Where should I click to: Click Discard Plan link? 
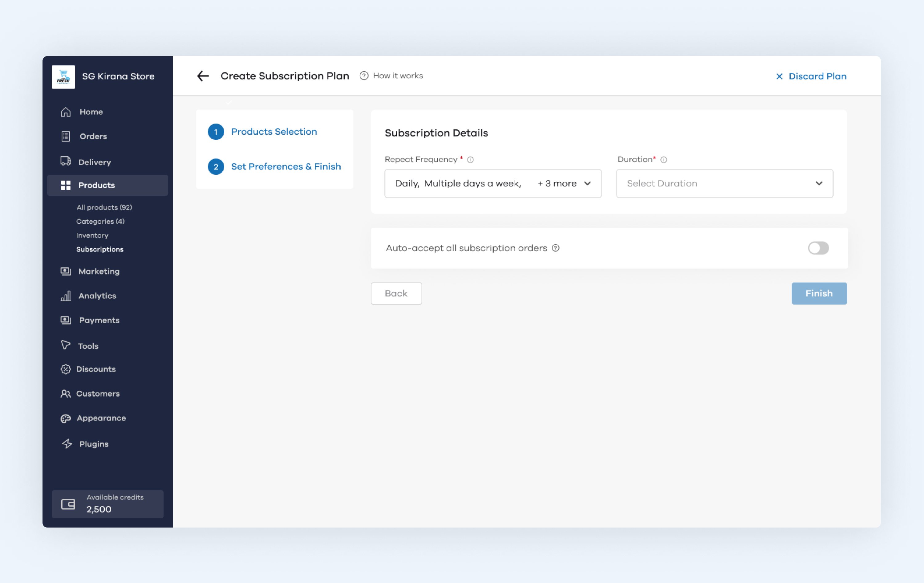811,76
